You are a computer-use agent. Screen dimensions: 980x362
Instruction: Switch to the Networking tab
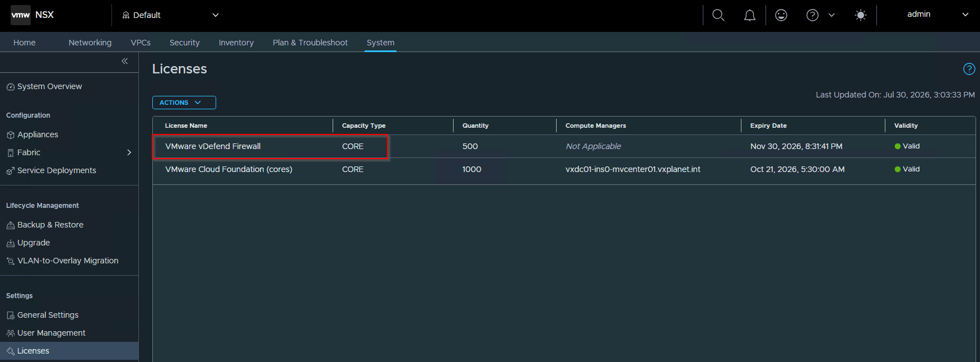pos(90,43)
